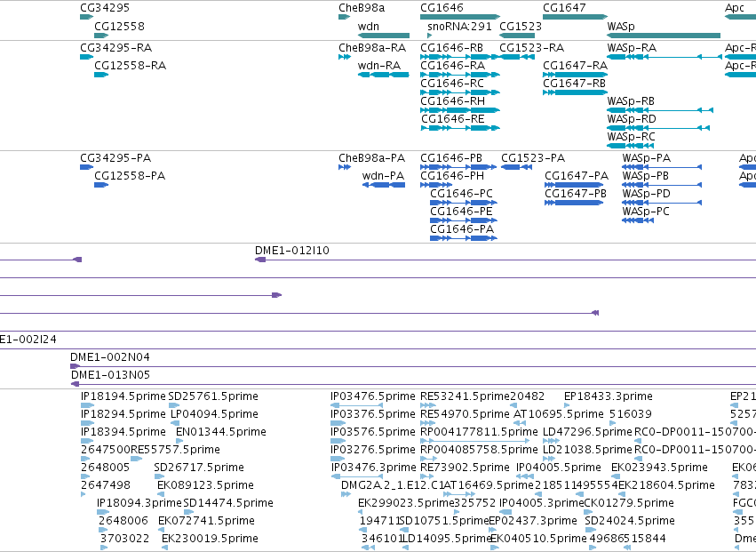Image resolution: width=756 pixels, height=552 pixels.
Task: Select protein WASp-PB
Action: 662,185
